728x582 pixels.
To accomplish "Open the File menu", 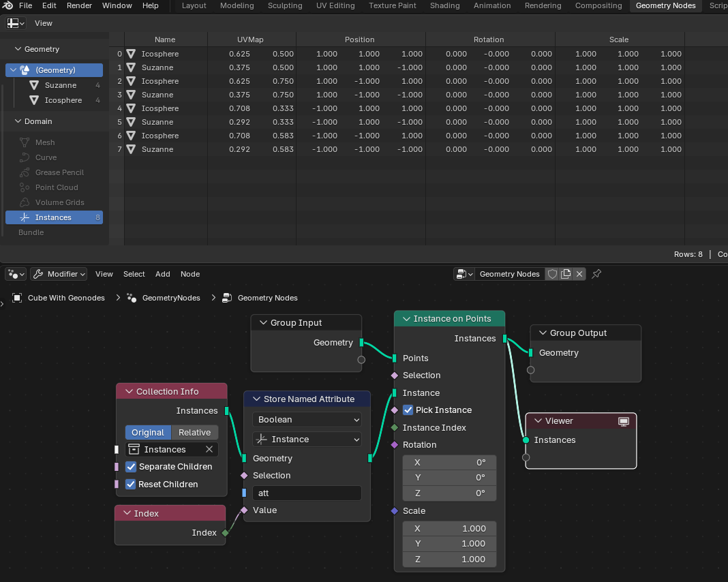I will click(x=25, y=5).
